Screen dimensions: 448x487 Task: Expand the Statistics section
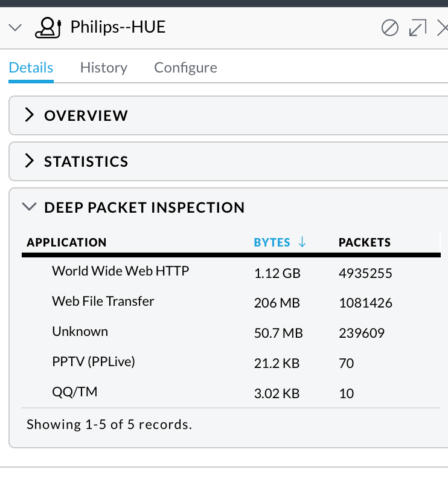pyautogui.click(x=228, y=161)
